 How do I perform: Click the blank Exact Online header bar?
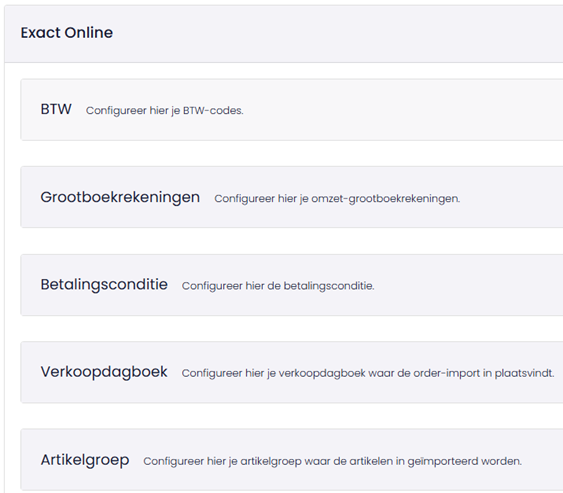338,33
